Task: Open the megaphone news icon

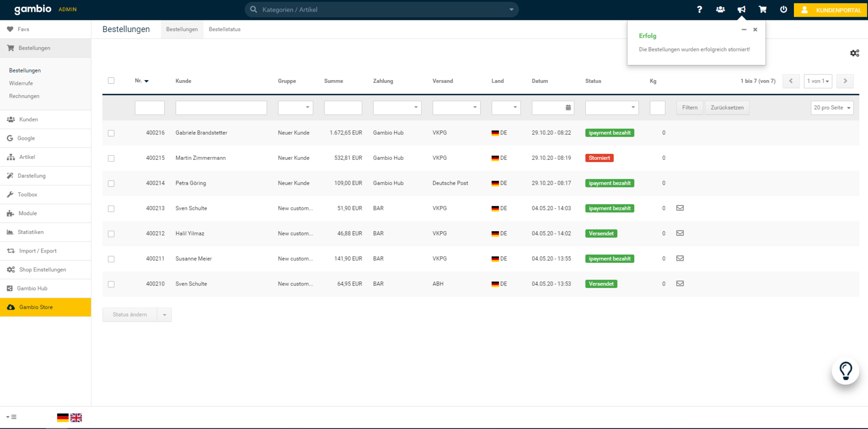Action: pyautogui.click(x=741, y=10)
